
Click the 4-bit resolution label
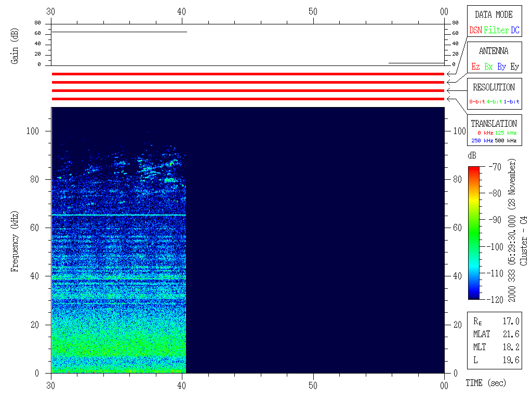pos(495,102)
